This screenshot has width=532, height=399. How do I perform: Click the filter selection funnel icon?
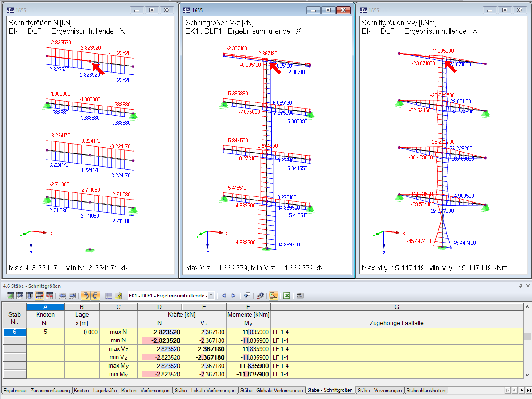click(247, 295)
